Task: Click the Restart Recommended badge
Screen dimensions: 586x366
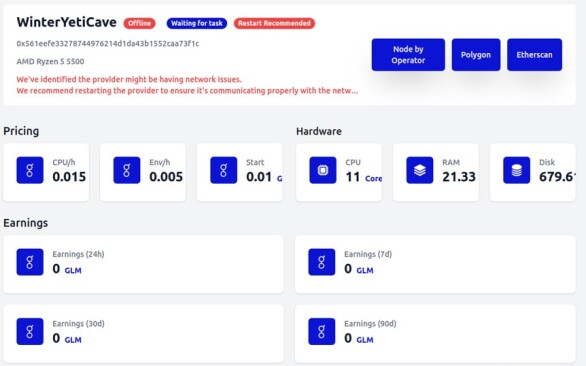Action: tap(274, 23)
